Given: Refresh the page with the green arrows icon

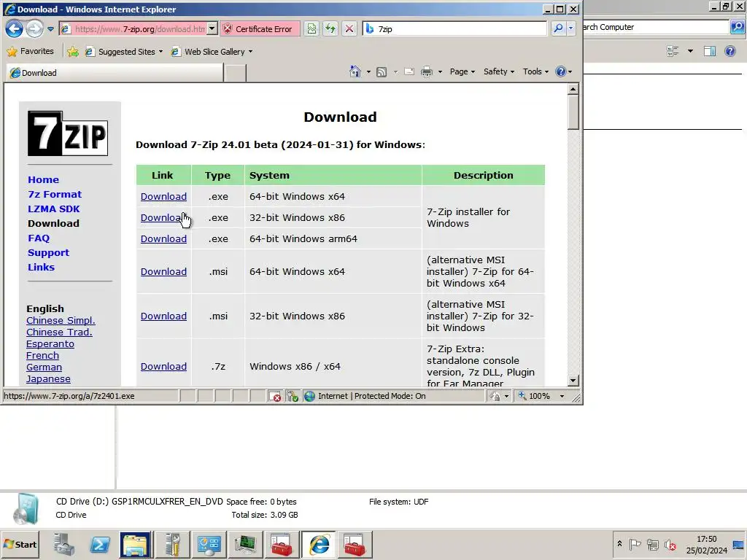Looking at the screenshot, I should (x=330, y=29).
